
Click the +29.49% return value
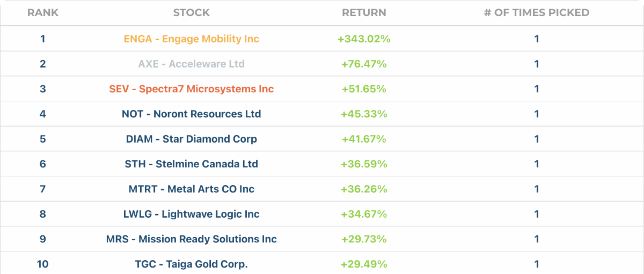pos(364,264)
